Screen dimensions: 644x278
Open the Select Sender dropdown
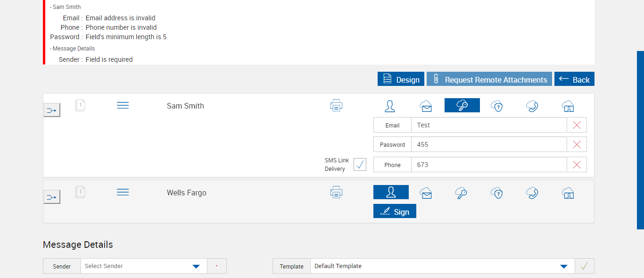144,266
